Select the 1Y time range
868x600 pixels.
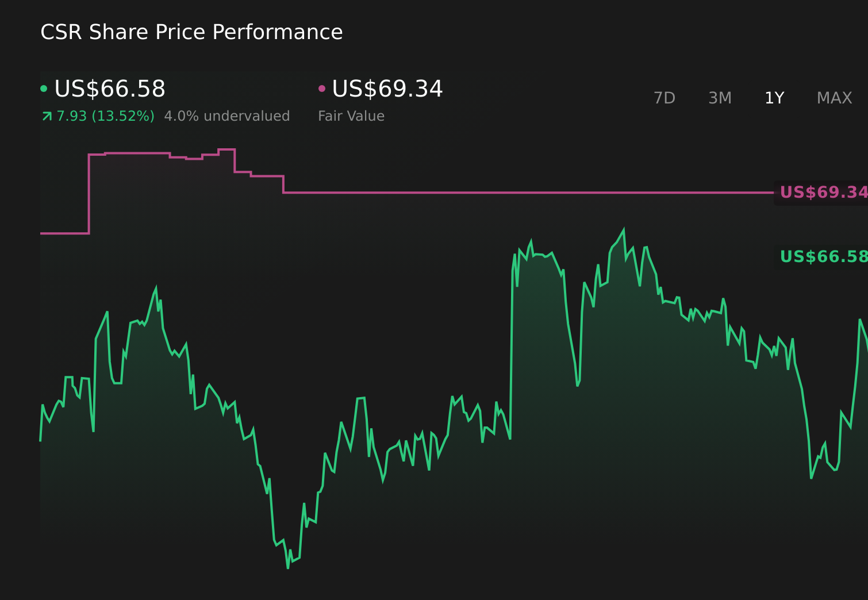pyautogui.click(x=774, y=98)
